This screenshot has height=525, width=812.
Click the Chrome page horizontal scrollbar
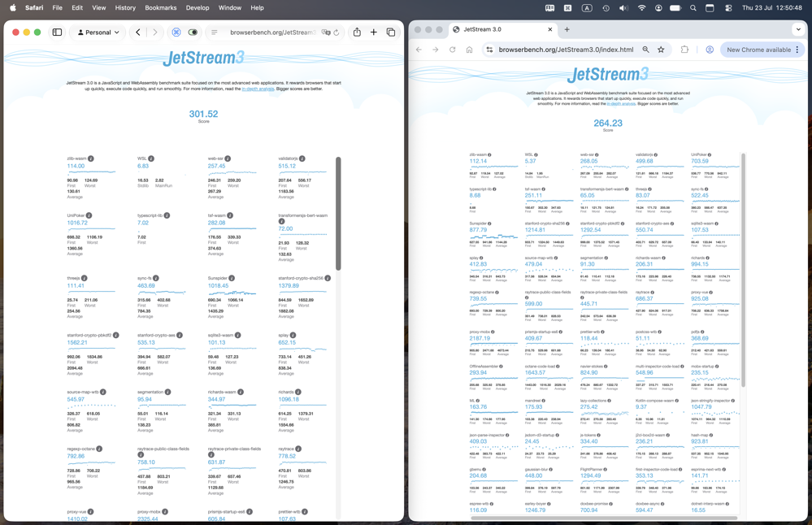(603, 517)
